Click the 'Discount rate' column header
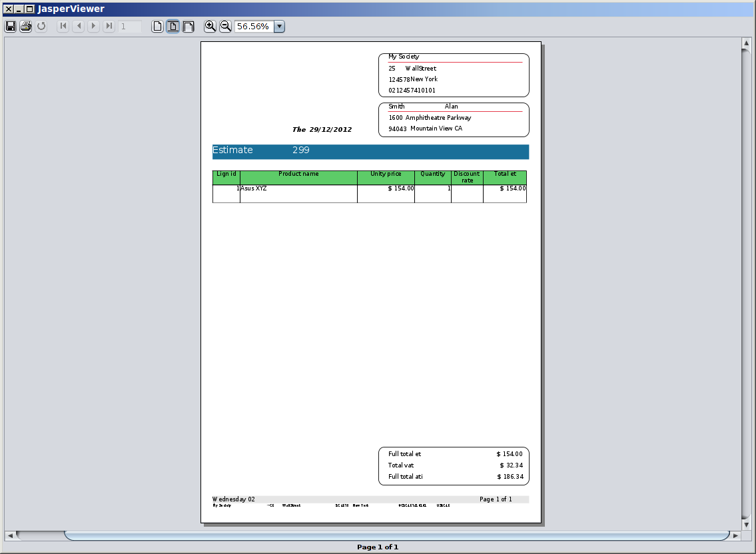Screen dimensions: 756x554 pos(467,177)
